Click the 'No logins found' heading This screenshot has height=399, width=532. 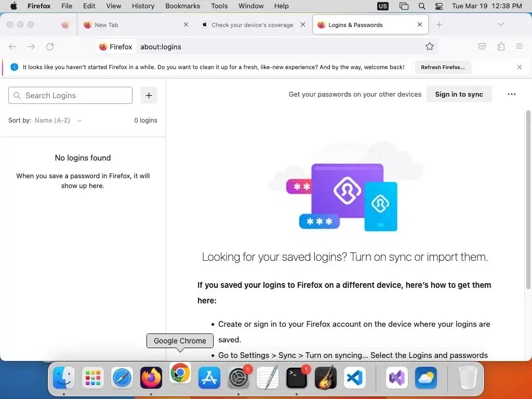click(x=83, y=158)
